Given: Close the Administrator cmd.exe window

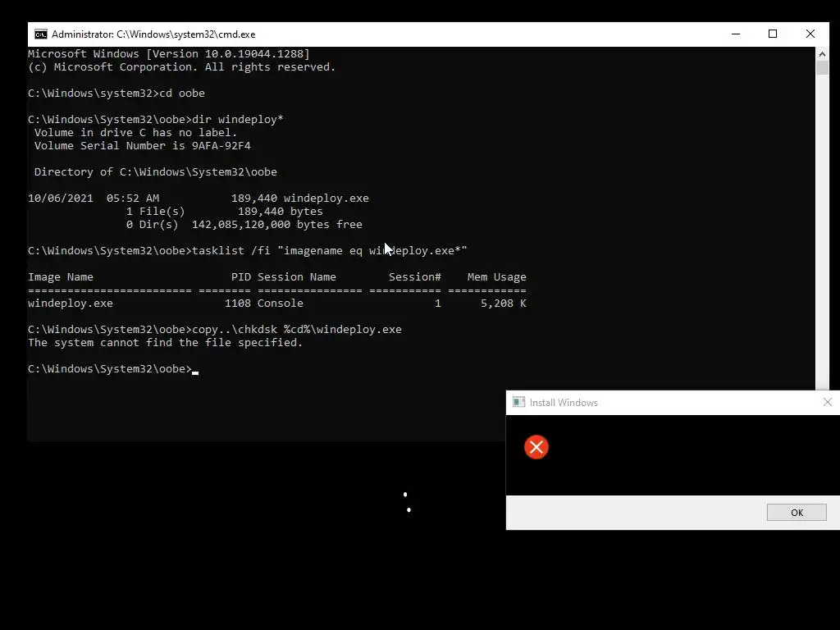Looking at the screenshot, I should click(810, 34).
